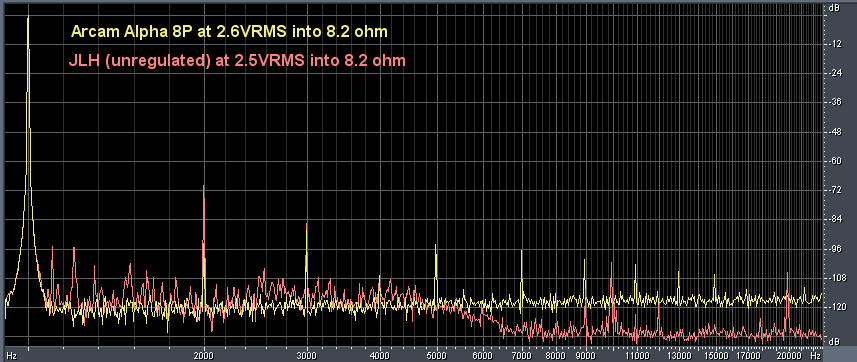Click the red JLH (unregulated) legend text
Image resolution: width=857 pixels, height=362 pixels.
(237, 61)
